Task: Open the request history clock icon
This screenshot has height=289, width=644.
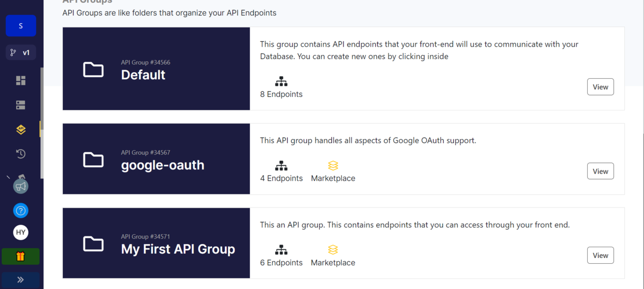Action: click(21, 154)
